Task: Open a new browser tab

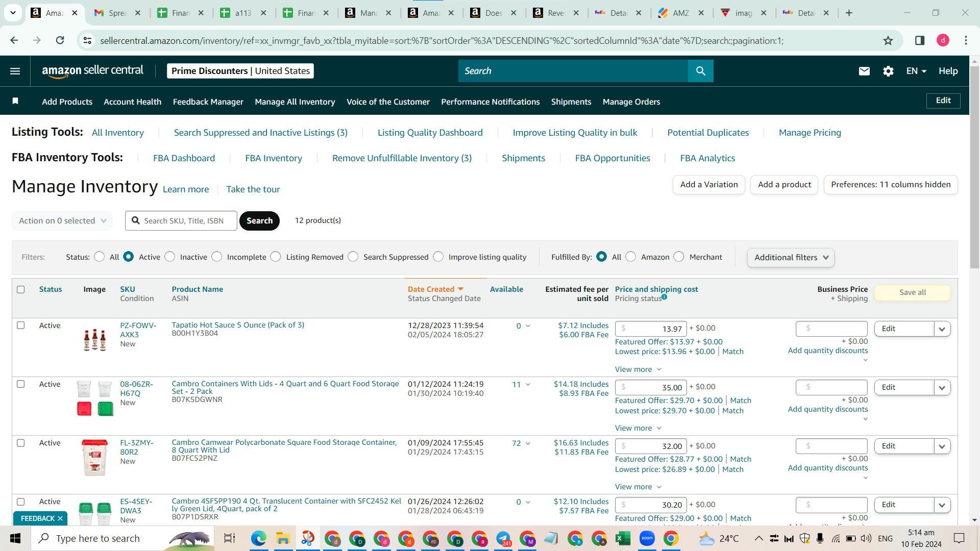Action: pos(849,13)
